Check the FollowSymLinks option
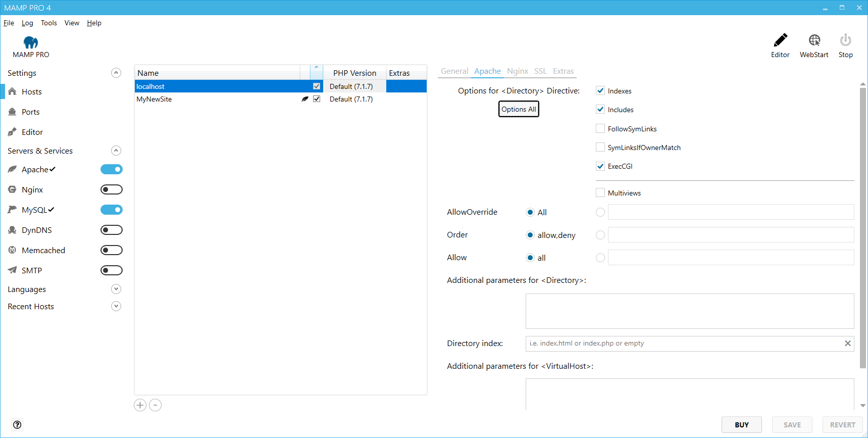Viewport: 868px width, 438px height. coord(600,129)
